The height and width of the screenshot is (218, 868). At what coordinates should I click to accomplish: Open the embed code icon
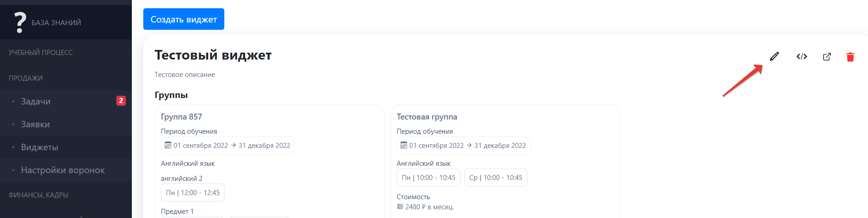pos(802,56)
